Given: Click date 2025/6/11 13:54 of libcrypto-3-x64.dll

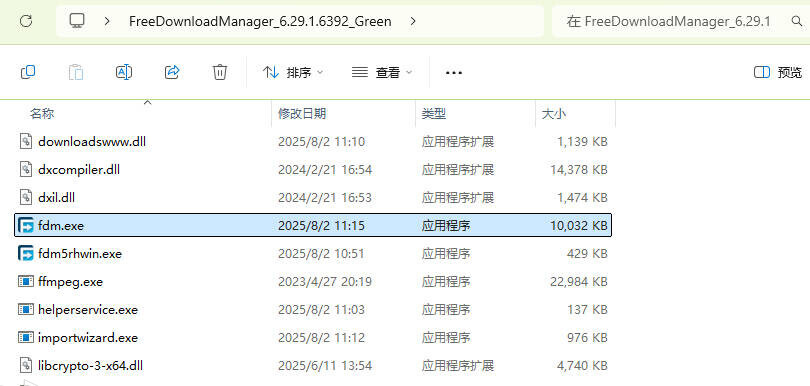Looking at the screenshot, I should (x=325, y=365).
